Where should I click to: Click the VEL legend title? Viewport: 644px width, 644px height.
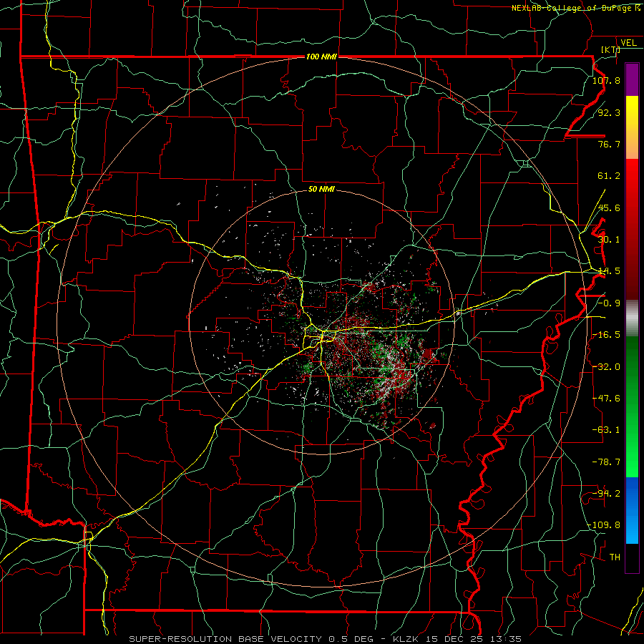pyautogui.click(x=628, y=43)
